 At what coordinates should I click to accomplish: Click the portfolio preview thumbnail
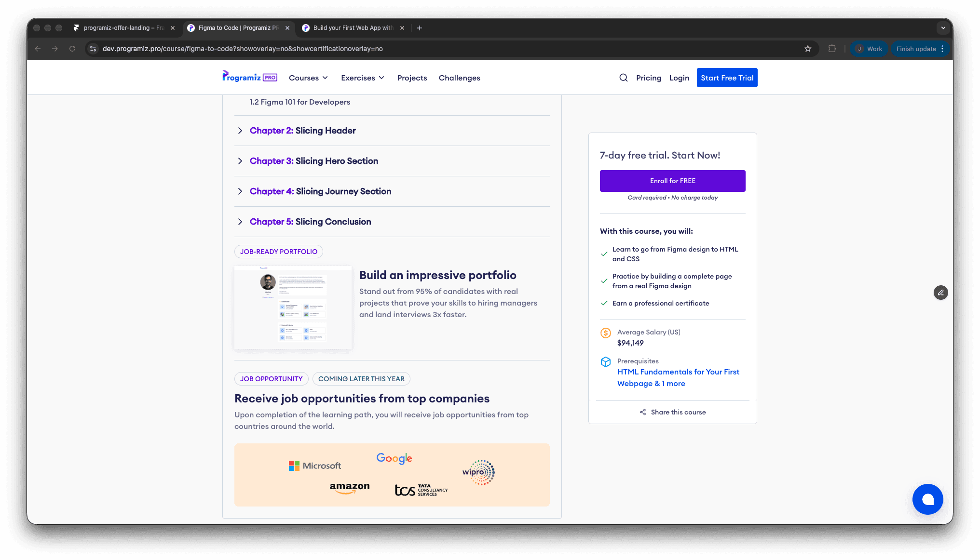pyautogui.click(x=293, y=307)
